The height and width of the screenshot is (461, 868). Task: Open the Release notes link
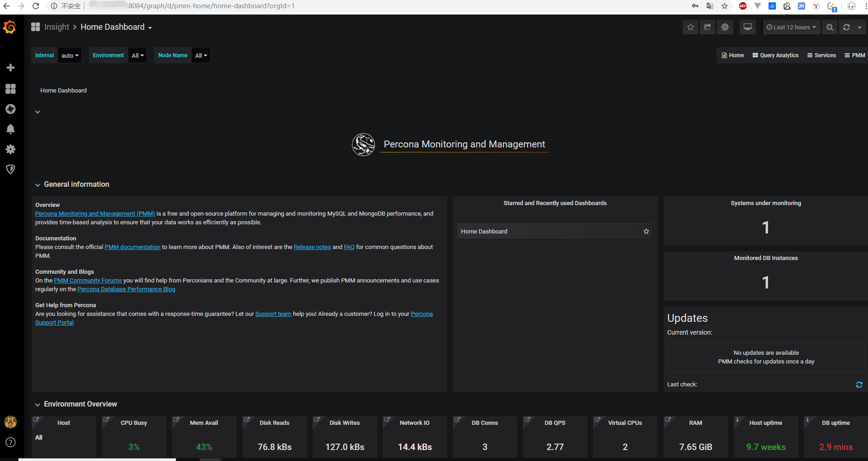point(312,247)
